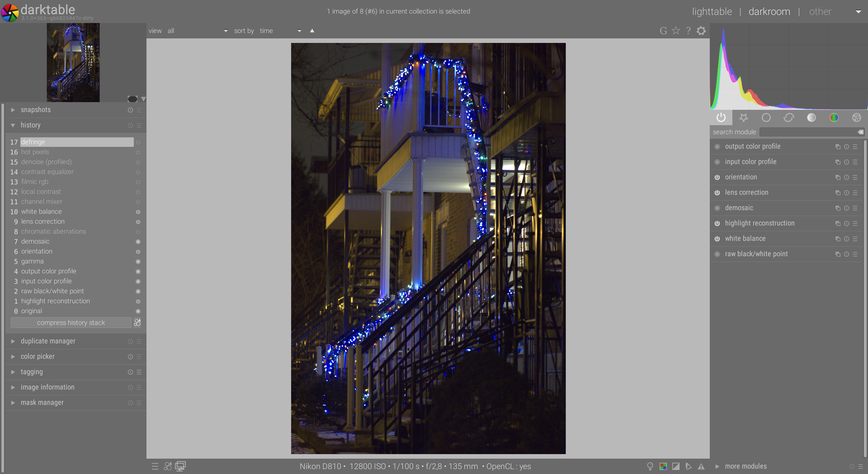Open the demosaic module
Image resolution: width=868 pixels, height=474 pixels.
point(739,208)
